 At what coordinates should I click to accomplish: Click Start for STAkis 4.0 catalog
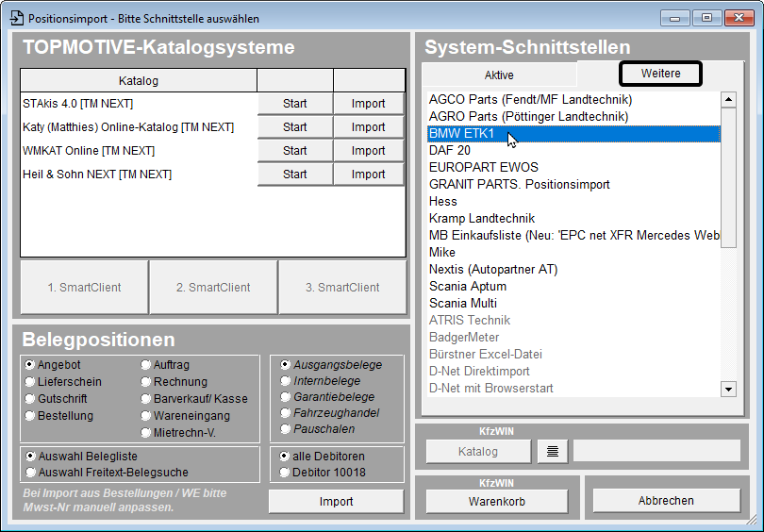295,103
